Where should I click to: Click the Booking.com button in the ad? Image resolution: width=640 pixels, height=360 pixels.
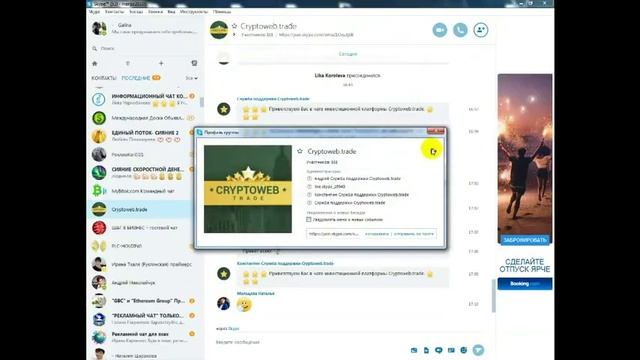(x=525, y=284)
